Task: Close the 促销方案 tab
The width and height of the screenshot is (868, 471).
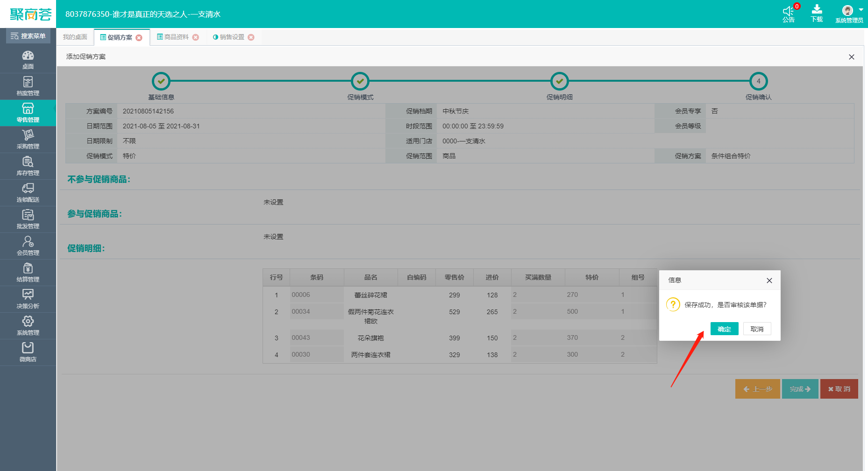Action: (x=139, y=38)
